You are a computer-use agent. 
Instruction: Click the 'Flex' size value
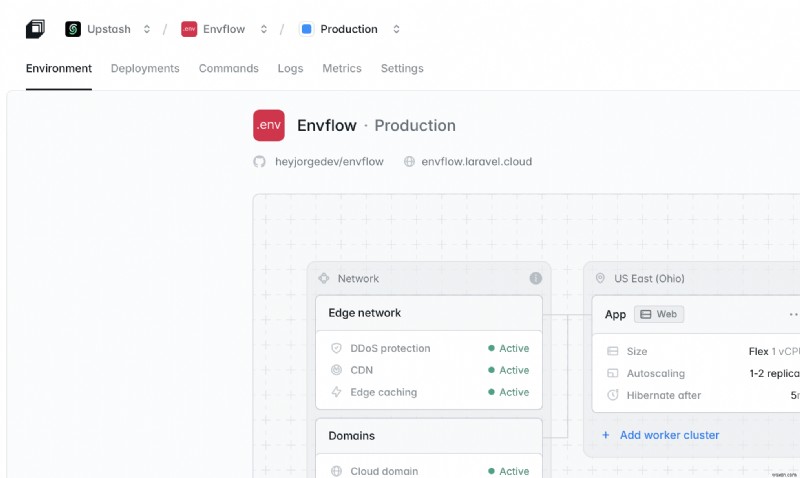click(x=759, y=351)
